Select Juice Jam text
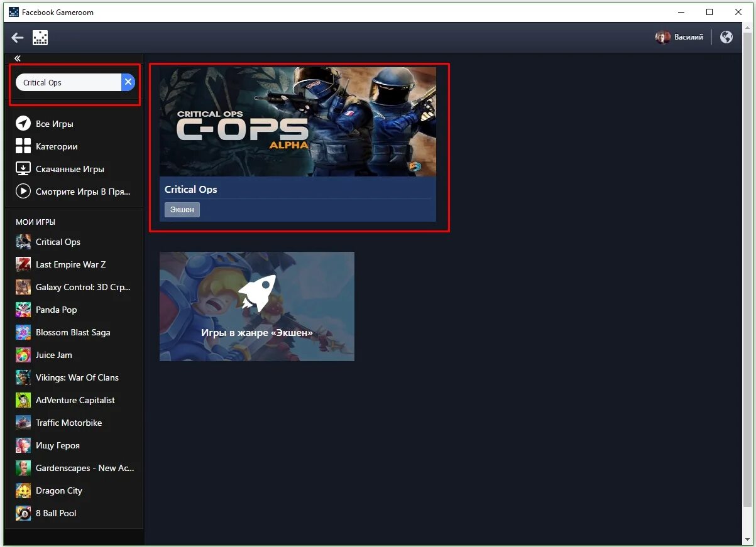Image resolution: width=756 pixels, height=547 pixels. coord(54,355)
